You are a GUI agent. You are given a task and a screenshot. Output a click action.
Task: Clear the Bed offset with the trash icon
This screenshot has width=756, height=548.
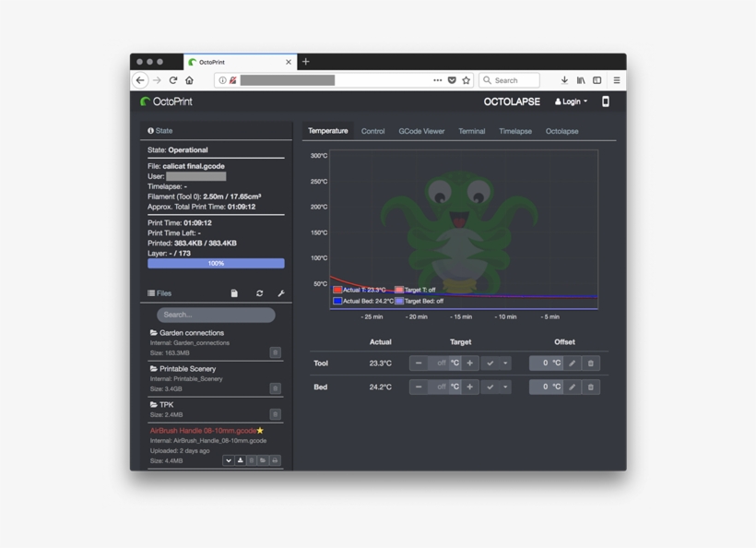click(x=591, y=387)
